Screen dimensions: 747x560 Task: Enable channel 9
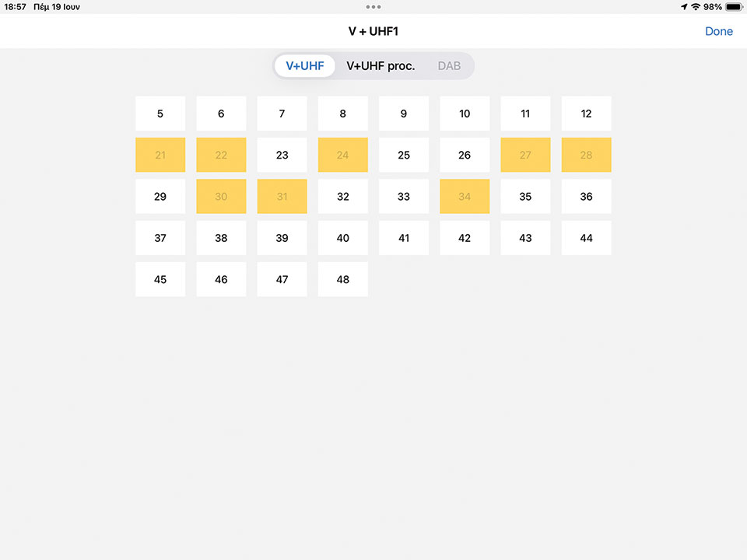click(403, 114)
